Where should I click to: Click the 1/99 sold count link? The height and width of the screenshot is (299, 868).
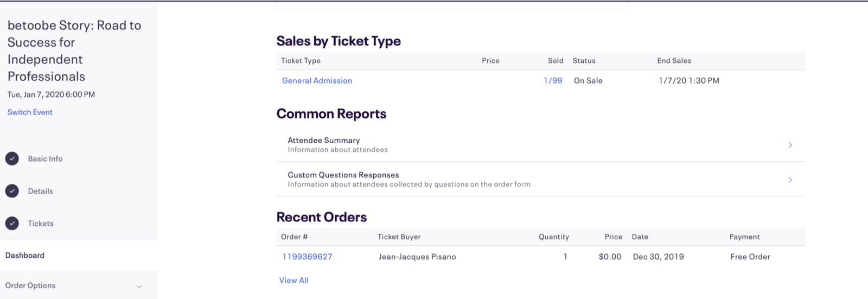553,80
